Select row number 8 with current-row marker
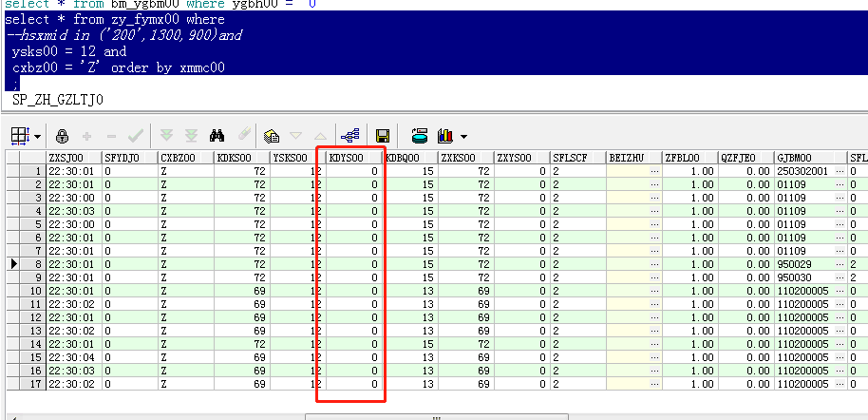Viewport: 868px width, 420px height. click(x=32, y=264)
